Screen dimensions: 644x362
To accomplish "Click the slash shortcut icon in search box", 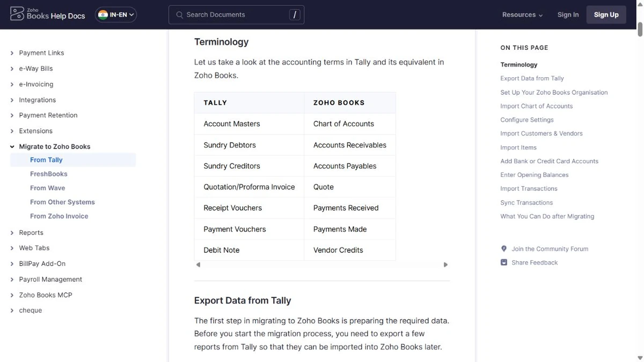I will (x=295, y=14).
